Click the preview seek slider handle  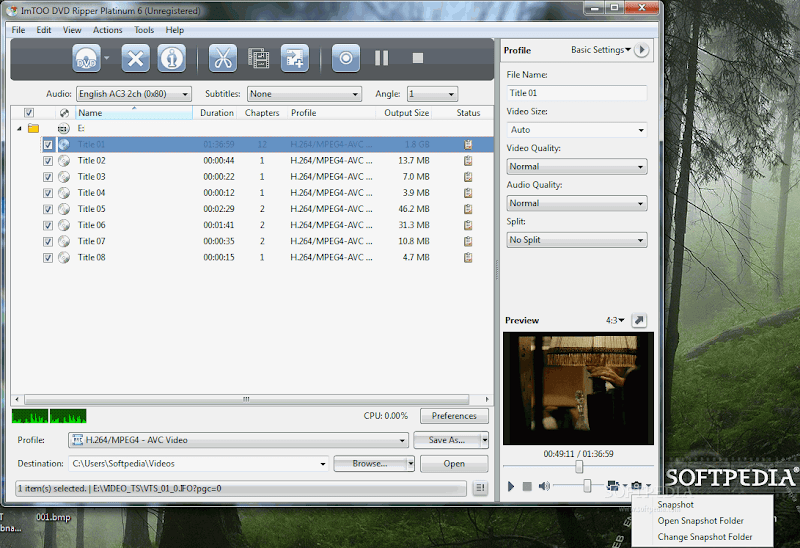click(579, 466)
